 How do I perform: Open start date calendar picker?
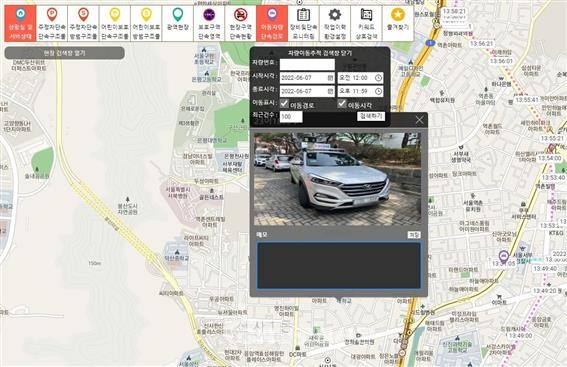pos(330,78)
